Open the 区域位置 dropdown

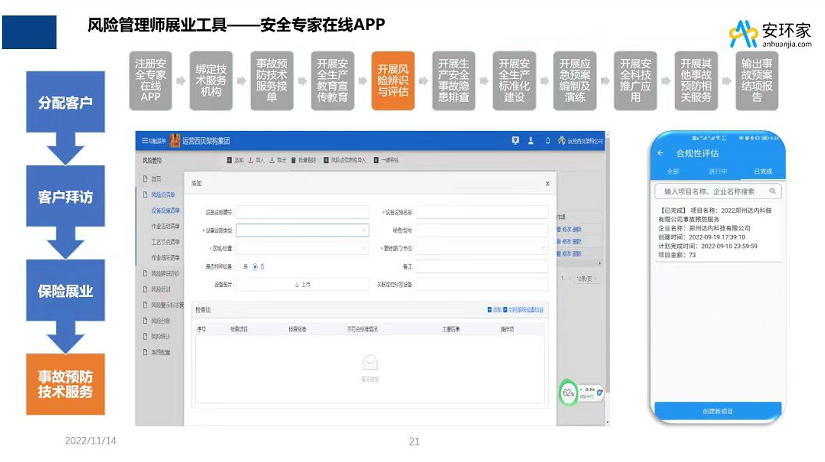(302, 248)
